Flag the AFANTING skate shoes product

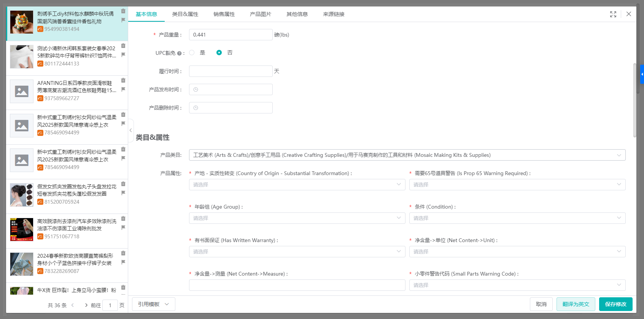[123, 89]
